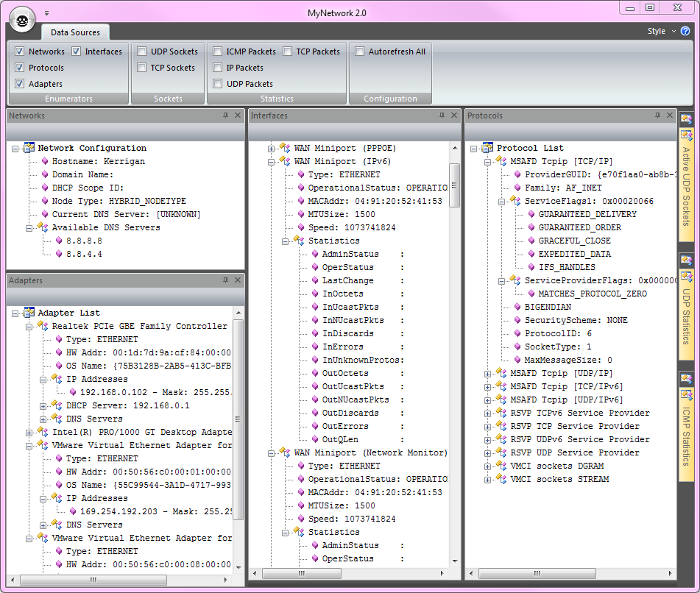This screenshot has height=593, width=700.
Task: Open the Active UDP Sockets side tab
Action: [x=686, y=184]
